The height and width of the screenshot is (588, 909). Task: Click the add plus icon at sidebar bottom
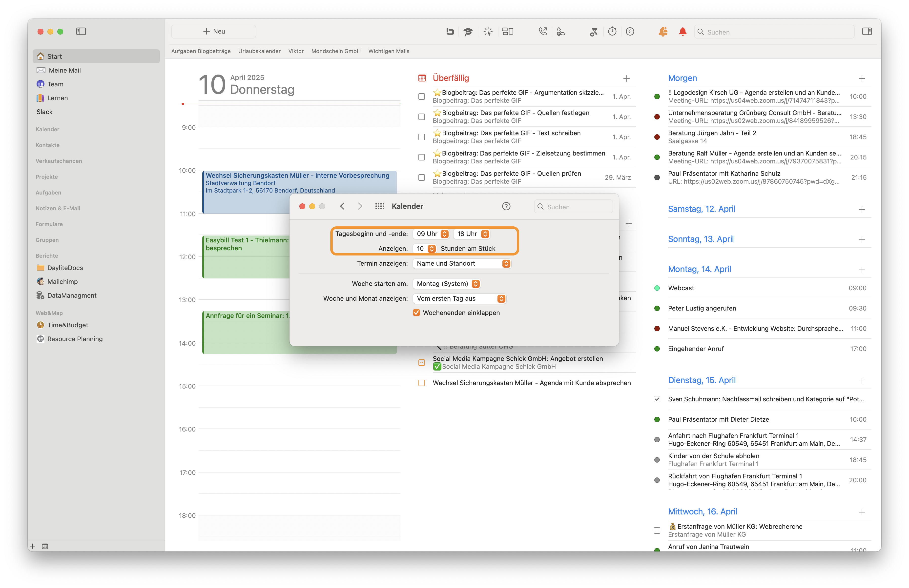point(32,546)
